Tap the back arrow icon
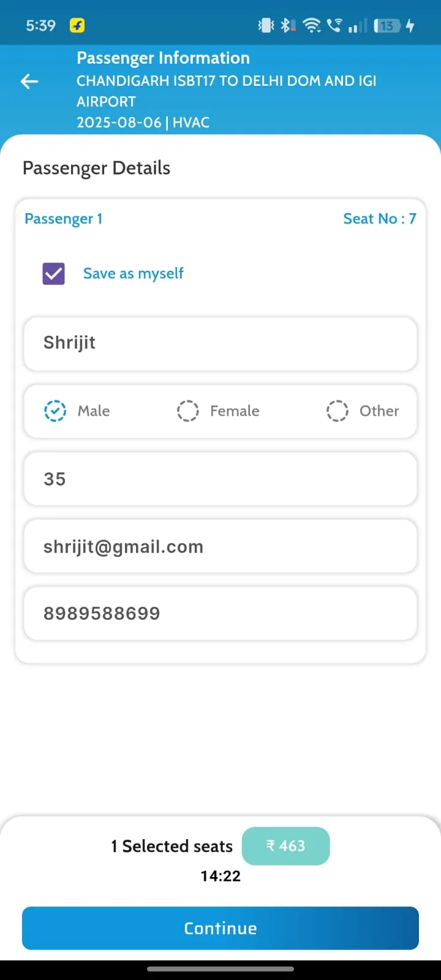Image resolution: width=441 pixels, height=980 pixels. tap(29, 81)
